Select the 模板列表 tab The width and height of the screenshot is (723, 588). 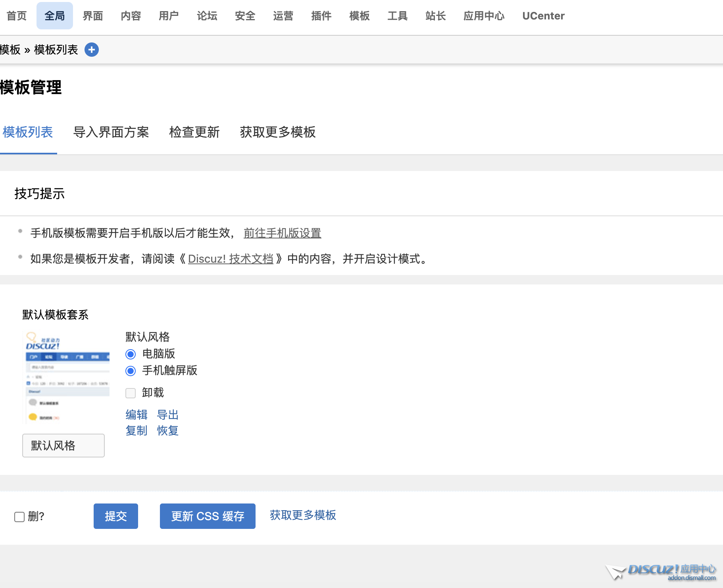coord(28,133)
